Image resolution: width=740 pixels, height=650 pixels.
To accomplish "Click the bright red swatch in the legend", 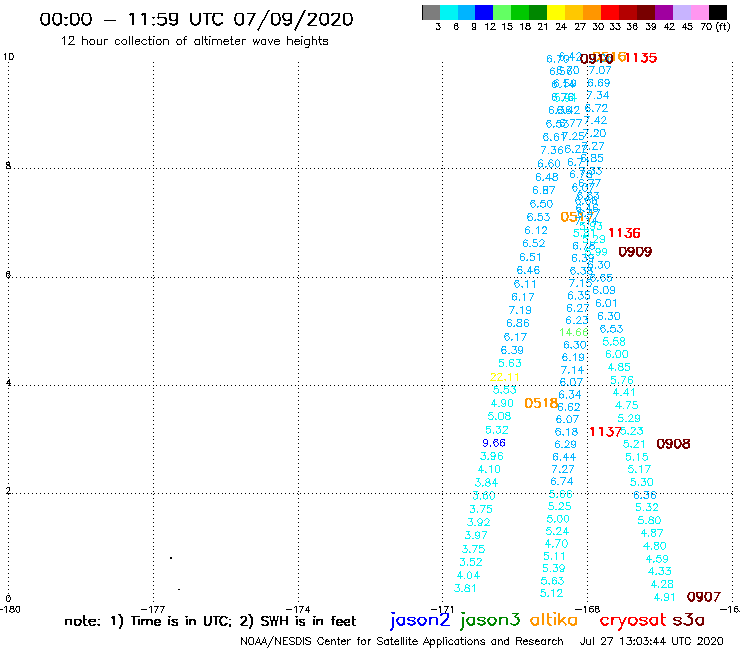I will coord(610,12).
